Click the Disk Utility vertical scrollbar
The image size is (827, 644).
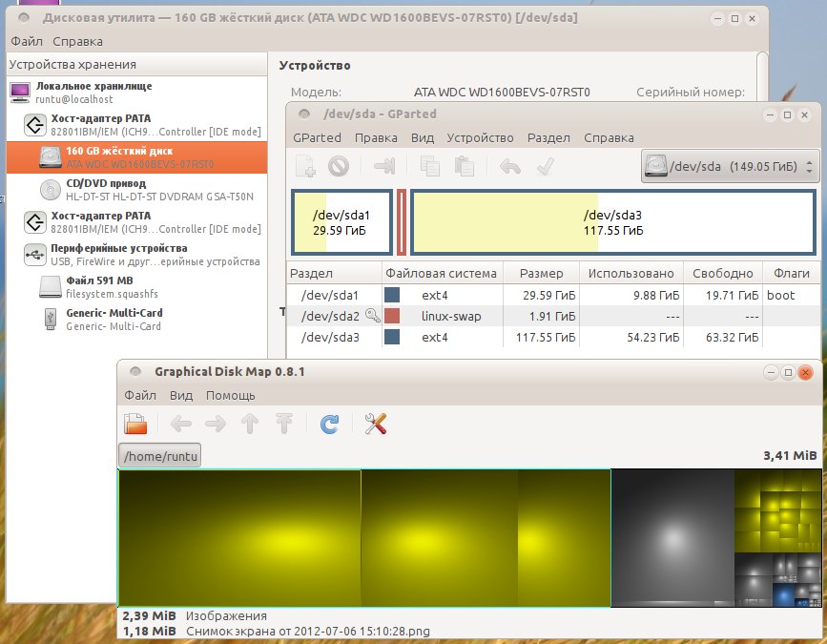pyautogui.click(x=761, y=76)
